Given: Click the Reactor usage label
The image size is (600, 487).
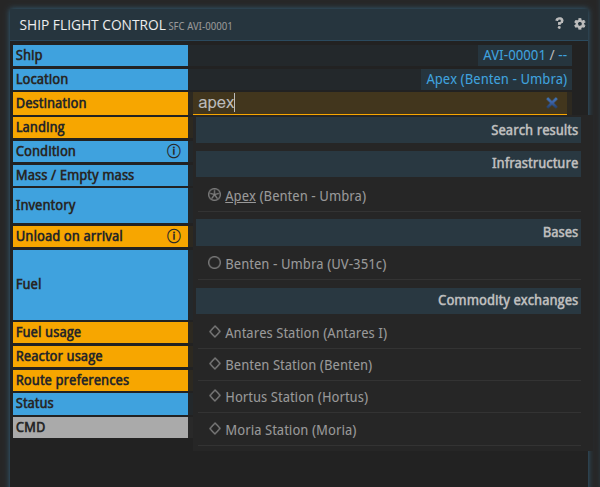Looking at the screenshot, I should [59, 356].
